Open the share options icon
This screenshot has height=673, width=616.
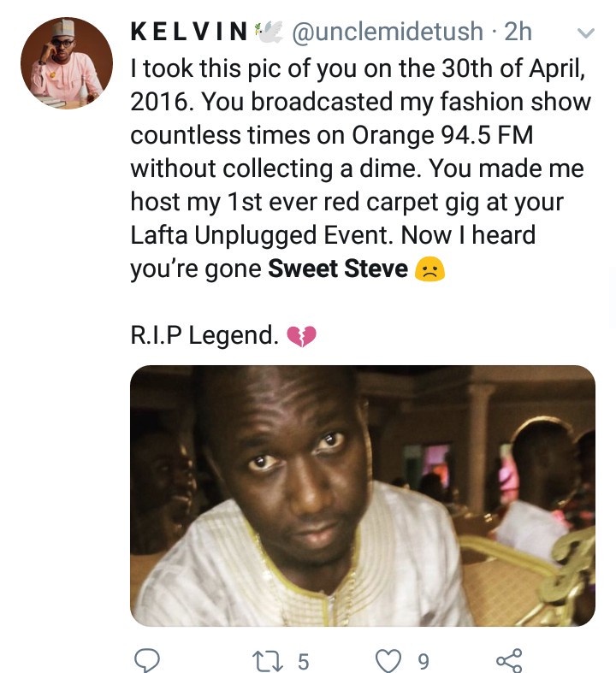click(508, 659)
